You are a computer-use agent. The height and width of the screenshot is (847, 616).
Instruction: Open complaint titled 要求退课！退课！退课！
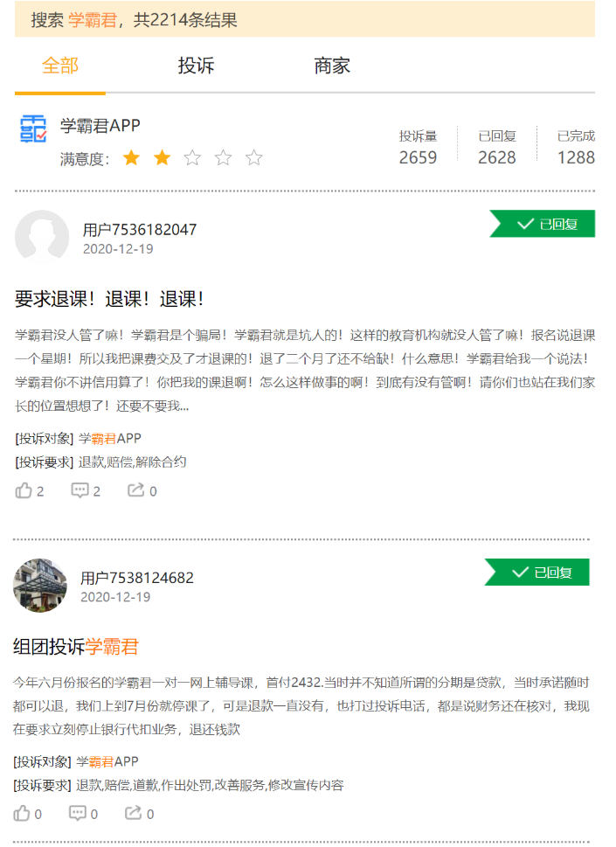click(x=109, y=299)
